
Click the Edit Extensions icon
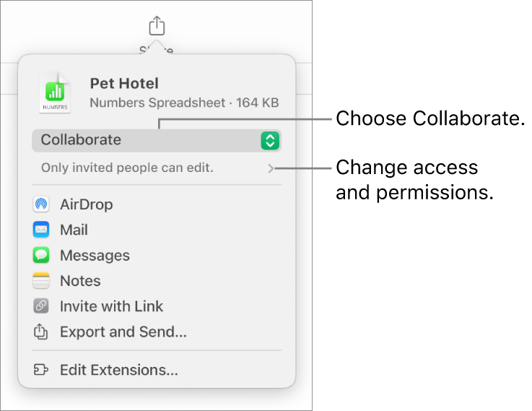[42, 371]
